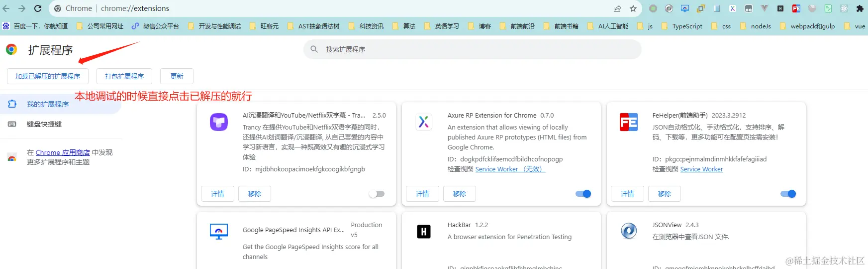Disable the FeHelper extension toggle

point(788,194)
